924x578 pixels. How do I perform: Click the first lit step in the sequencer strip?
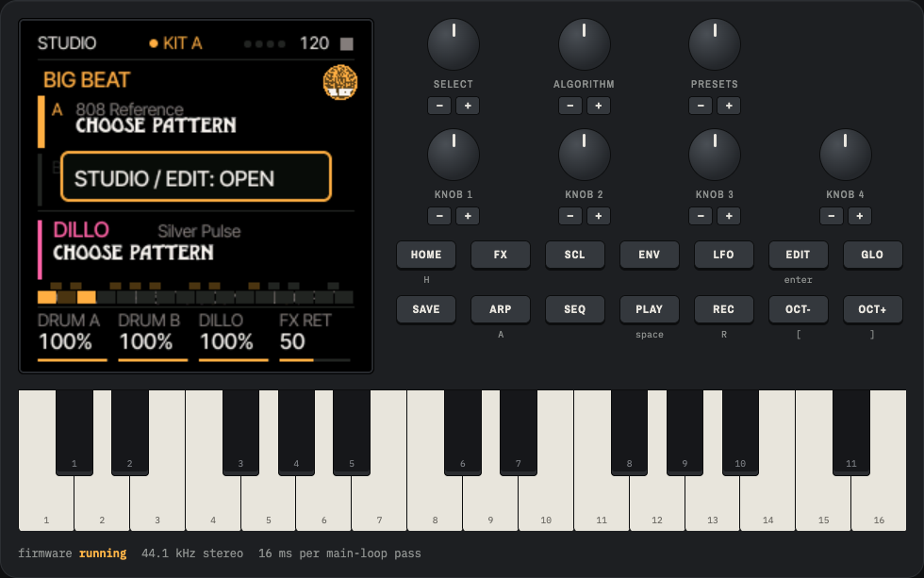click(x=47, y=298)
